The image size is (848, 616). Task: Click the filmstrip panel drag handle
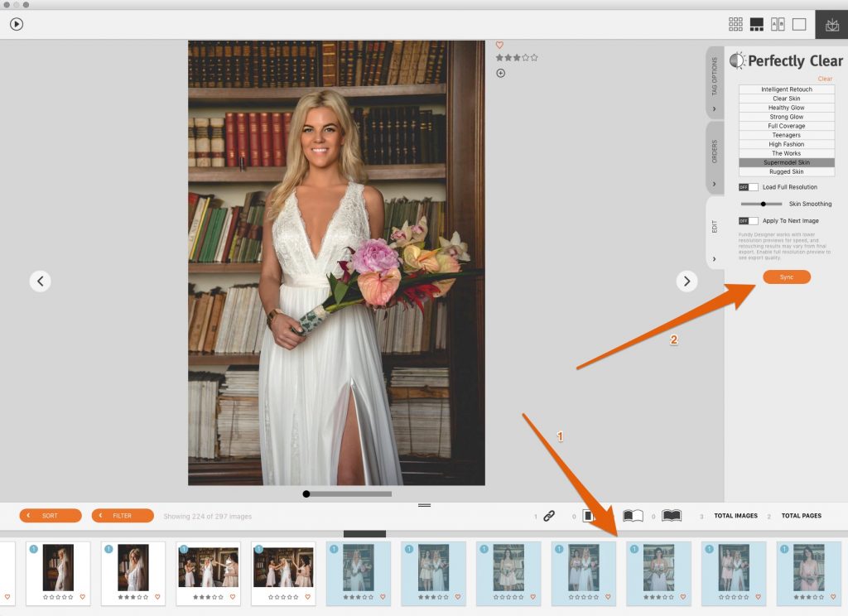pyautogui.click(x=425, y=505)
